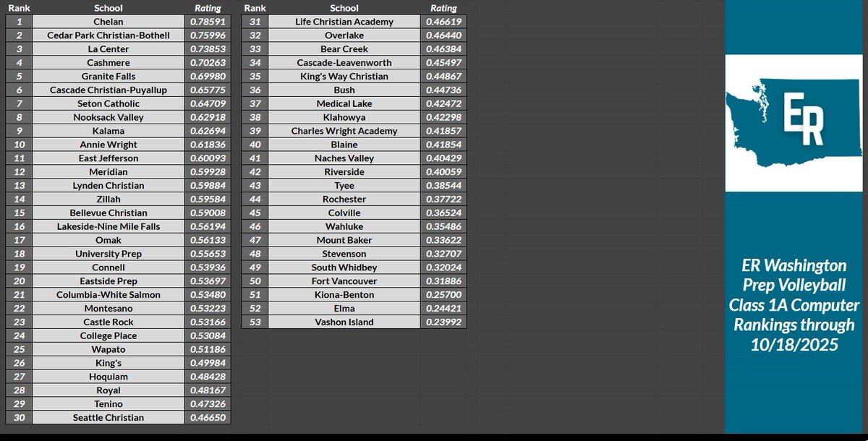
Task: Select the Stevenson school cell
Action: [x=344, y=254]
